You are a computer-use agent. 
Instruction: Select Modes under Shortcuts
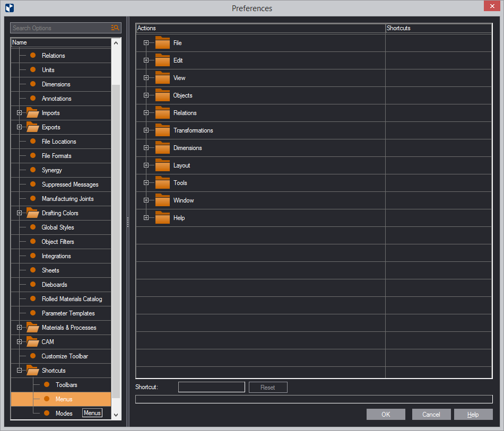point(64,414)
